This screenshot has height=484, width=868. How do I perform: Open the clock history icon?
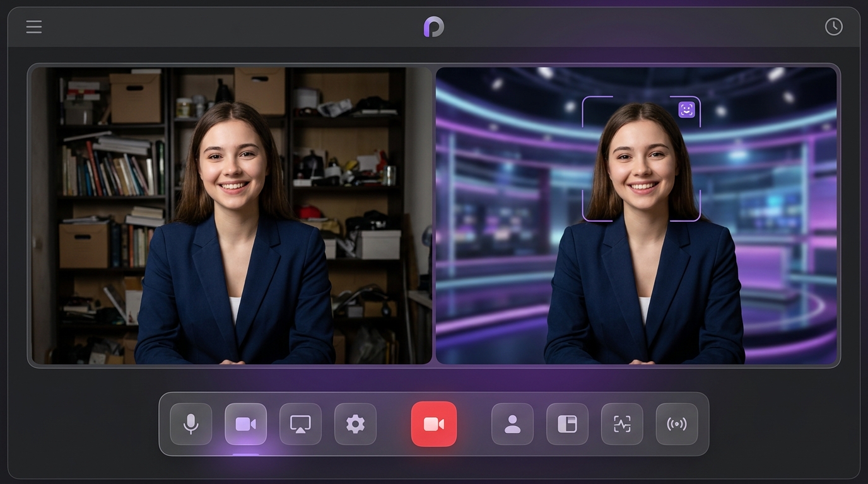coord(833,26)
